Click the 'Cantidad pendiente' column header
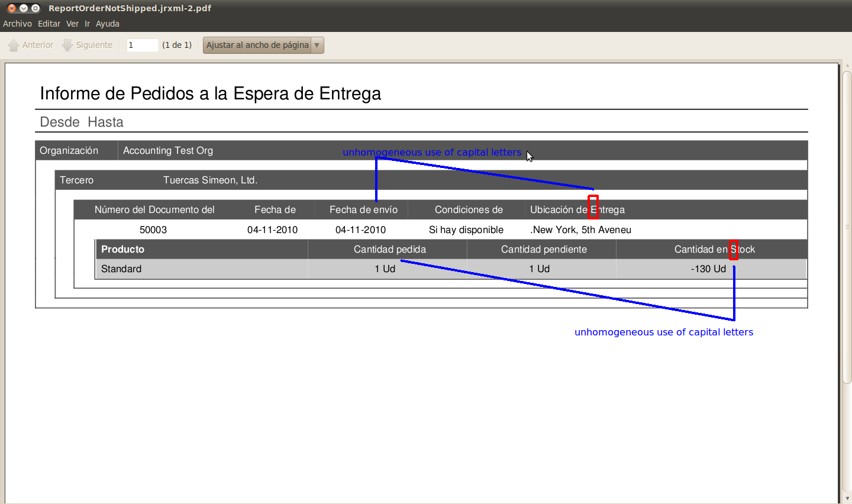852x504 pixels. [544, 249]
